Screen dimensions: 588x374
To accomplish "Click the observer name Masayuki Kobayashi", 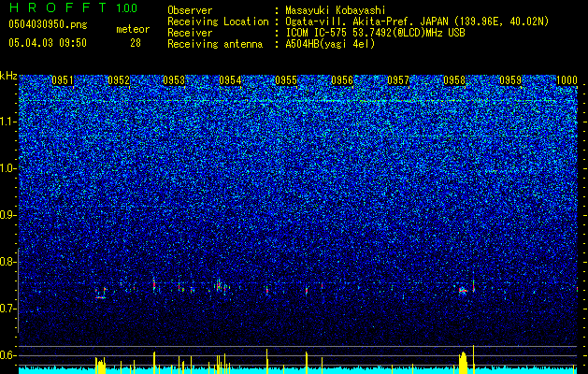I will [x=336, y=10].
